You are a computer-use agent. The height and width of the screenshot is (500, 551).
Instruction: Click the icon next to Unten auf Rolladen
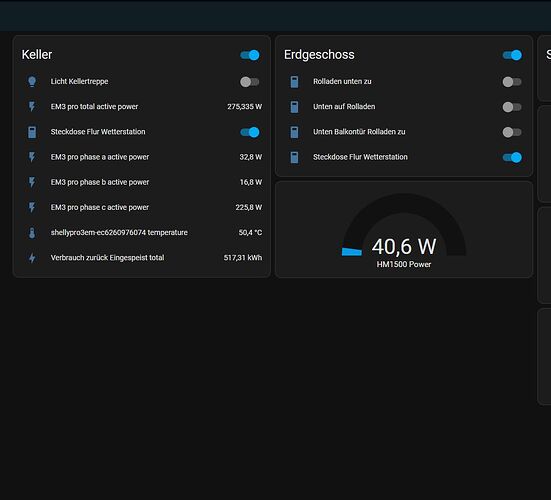tap(294, 107)
